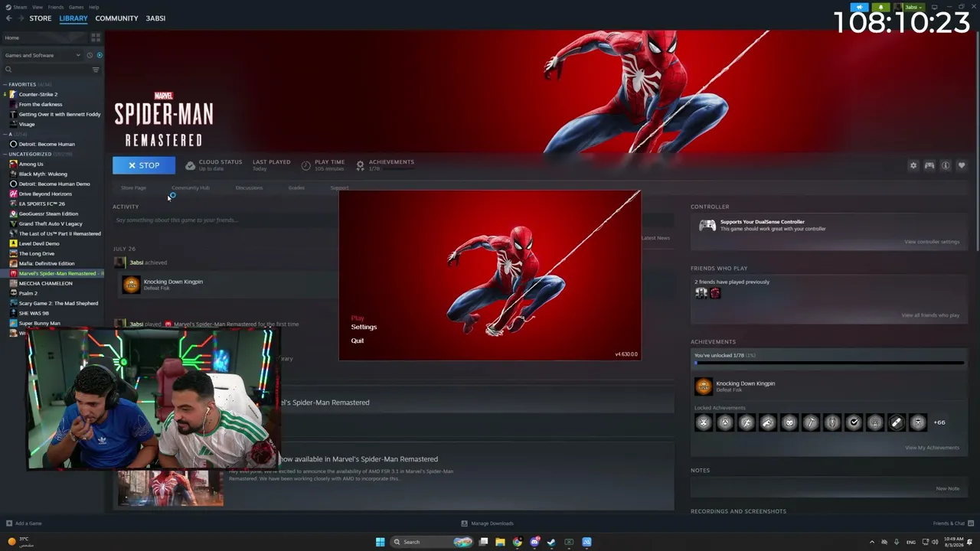Click the Friends & Chat icon
This screenshot has width=980, height=551.
point(969,523)
